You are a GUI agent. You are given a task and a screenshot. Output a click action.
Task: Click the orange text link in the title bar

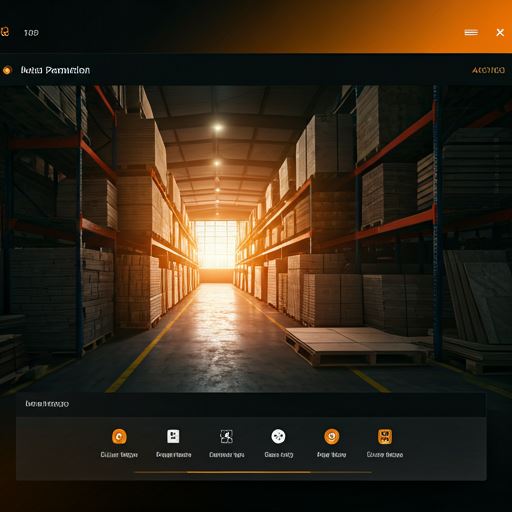coord(488,70)
